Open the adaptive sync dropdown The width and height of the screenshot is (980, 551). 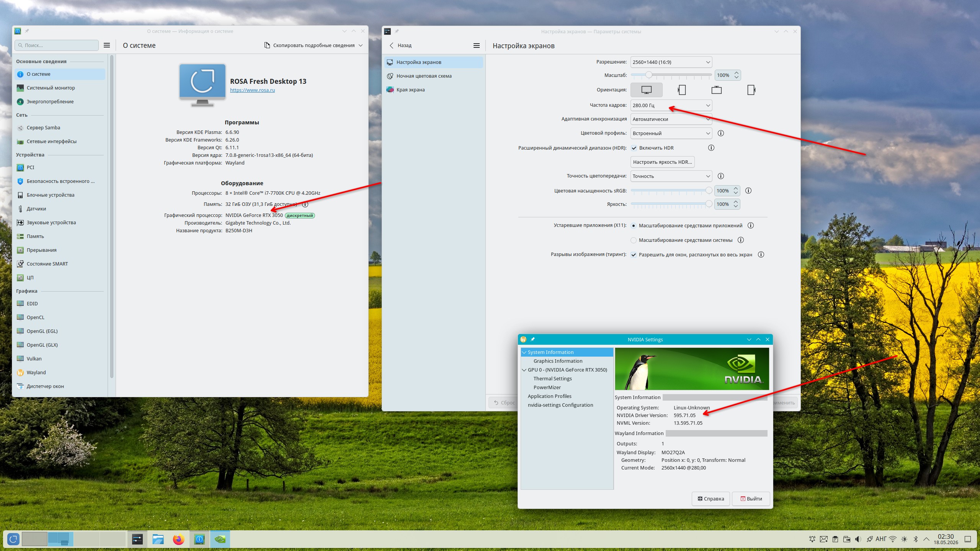[x=671, y=119]
